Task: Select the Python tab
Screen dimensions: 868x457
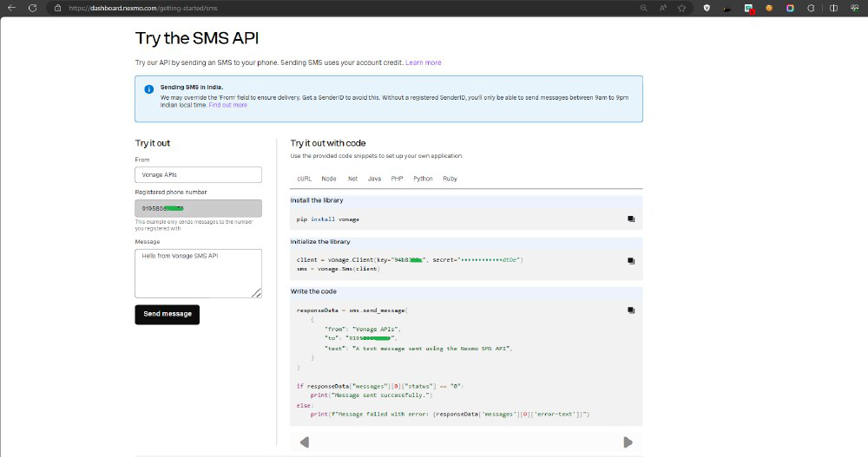Action: tap(423, 179)
